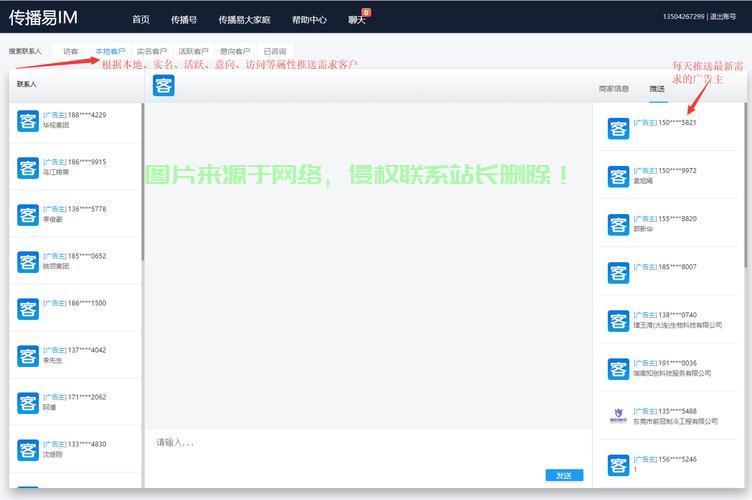Switch to the 意向客户 tab

coord(235,51)
